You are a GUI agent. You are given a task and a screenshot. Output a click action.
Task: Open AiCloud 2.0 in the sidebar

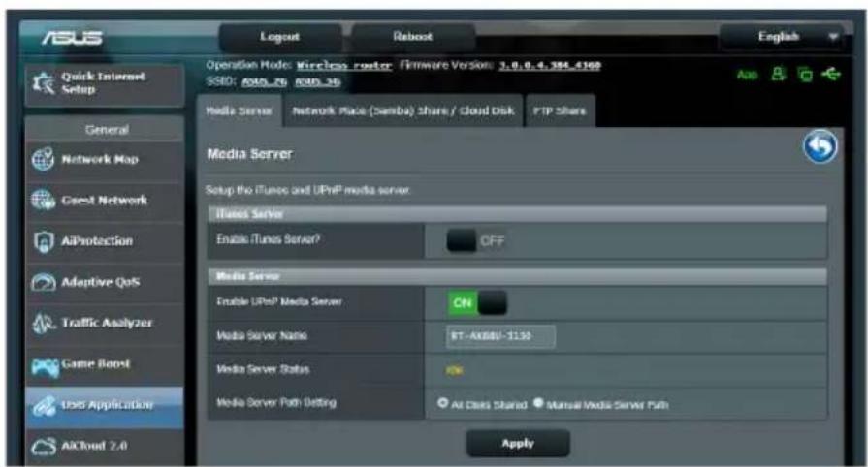(x=104, y=446)
